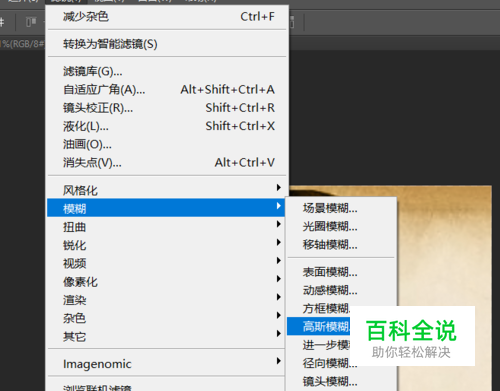This screenshot has width=500, height=391.
Task: Expand the 视频 submenu
Action: click(166, 263)
